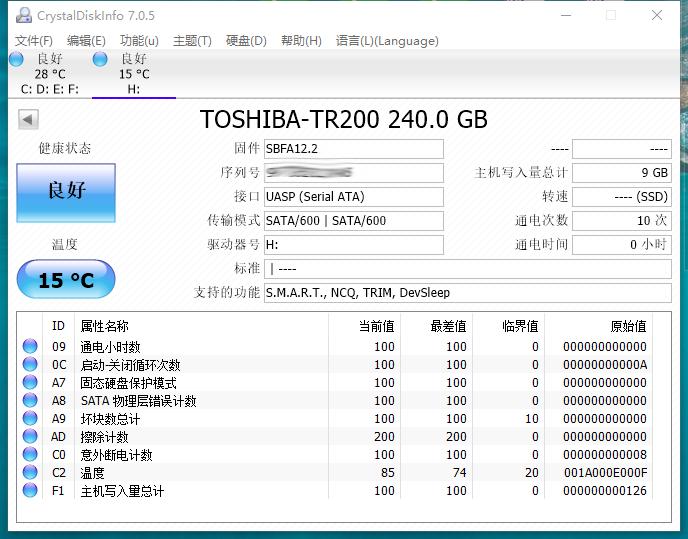
Task: Click status orb of row AD 擦除计数
Action: pos(30,436)
